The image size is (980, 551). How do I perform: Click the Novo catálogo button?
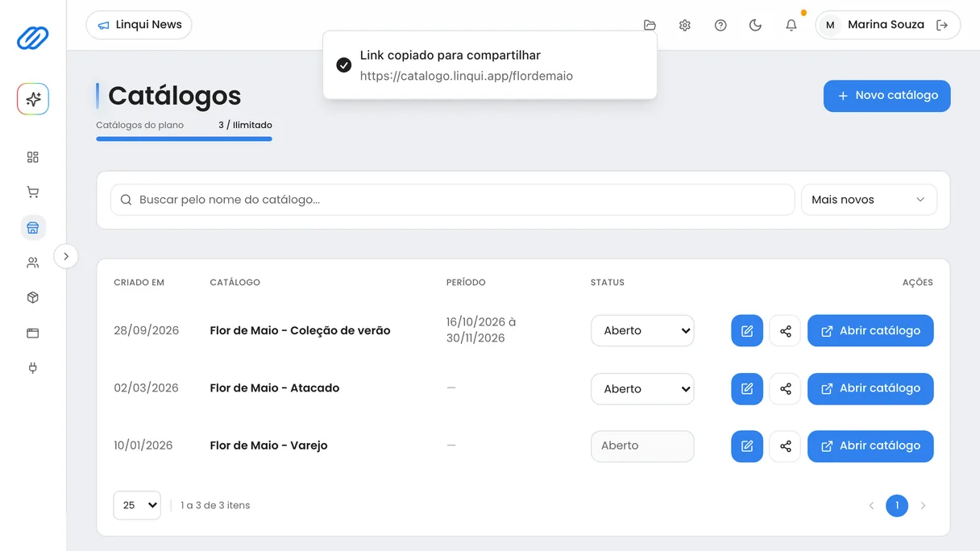click(x=887, y=96)
